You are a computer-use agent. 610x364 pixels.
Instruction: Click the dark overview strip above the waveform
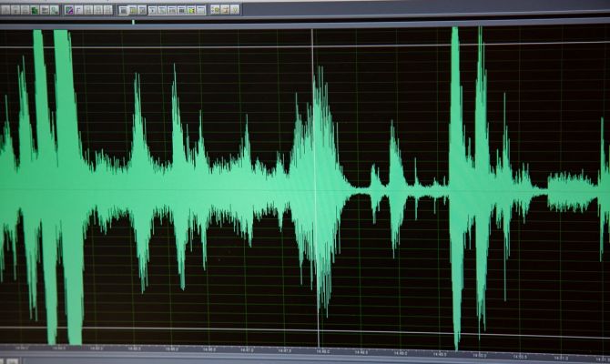click(364, 23)
